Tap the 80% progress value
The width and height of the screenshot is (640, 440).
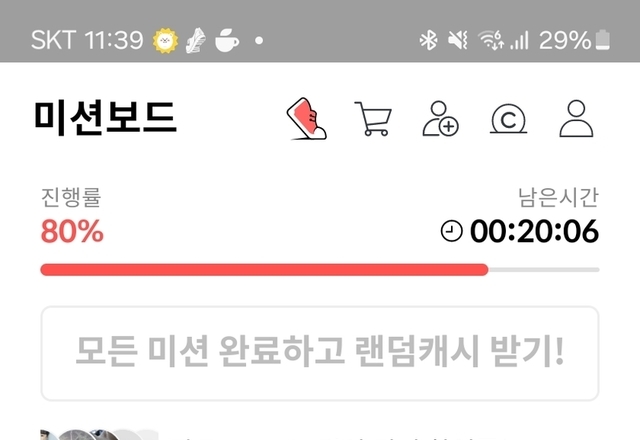click(x=72, y=231)
